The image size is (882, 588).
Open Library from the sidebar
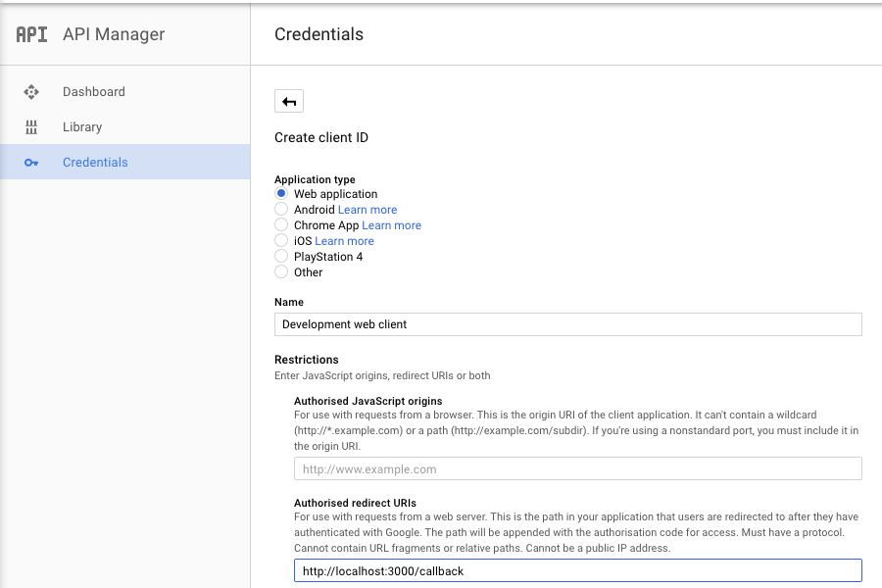pyautogui.click(x=81, y=126)
